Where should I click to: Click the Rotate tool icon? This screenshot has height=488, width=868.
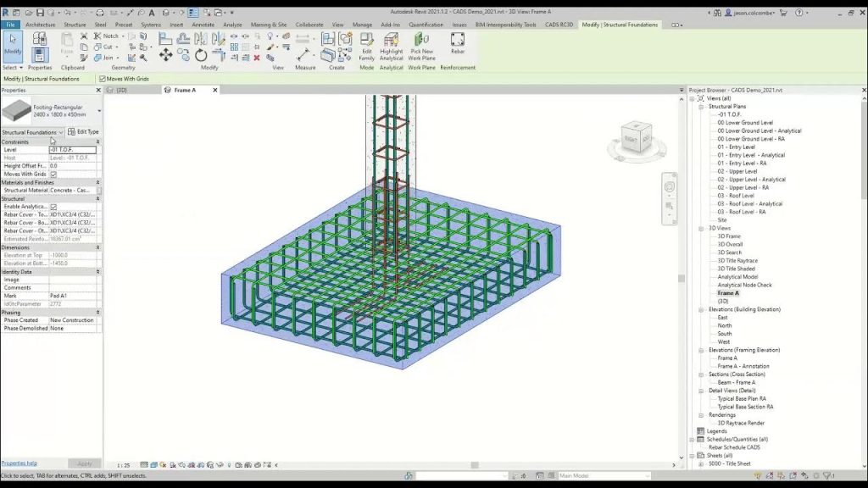click(201, 55)
